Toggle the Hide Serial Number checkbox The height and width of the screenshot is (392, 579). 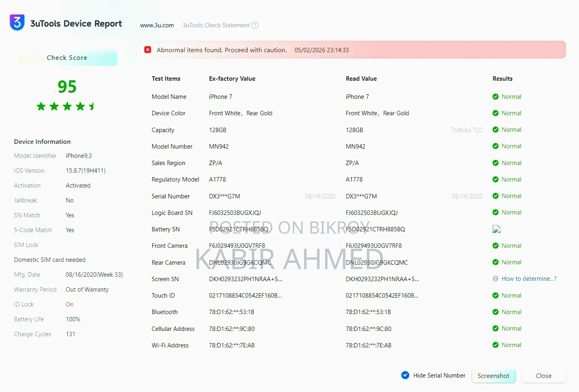pos(405,375)
